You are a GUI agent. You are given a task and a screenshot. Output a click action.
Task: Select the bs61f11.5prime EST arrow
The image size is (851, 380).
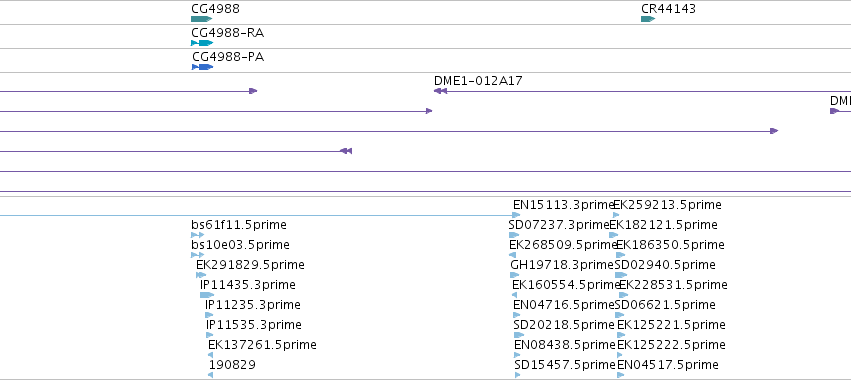pyautogui.click(x=198, y=235)
